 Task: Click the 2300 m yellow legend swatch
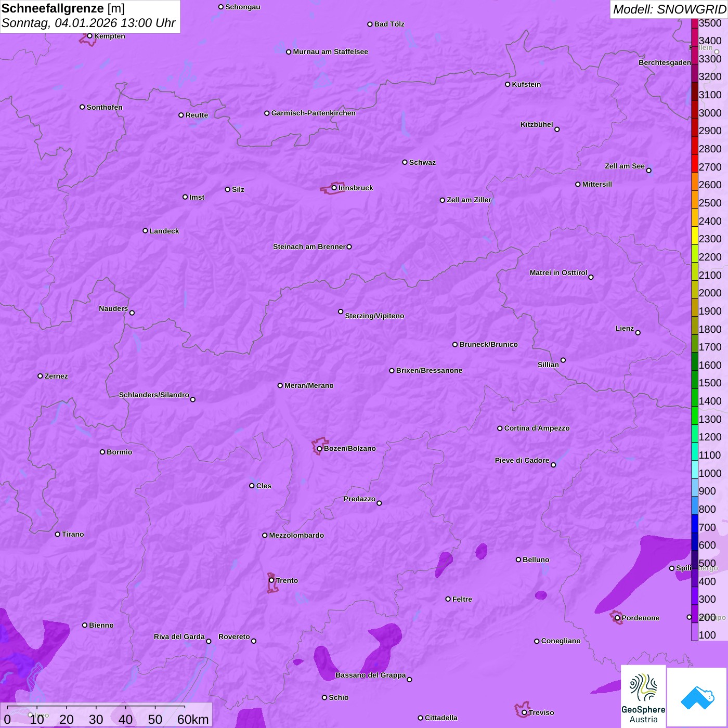coord(694,236)
